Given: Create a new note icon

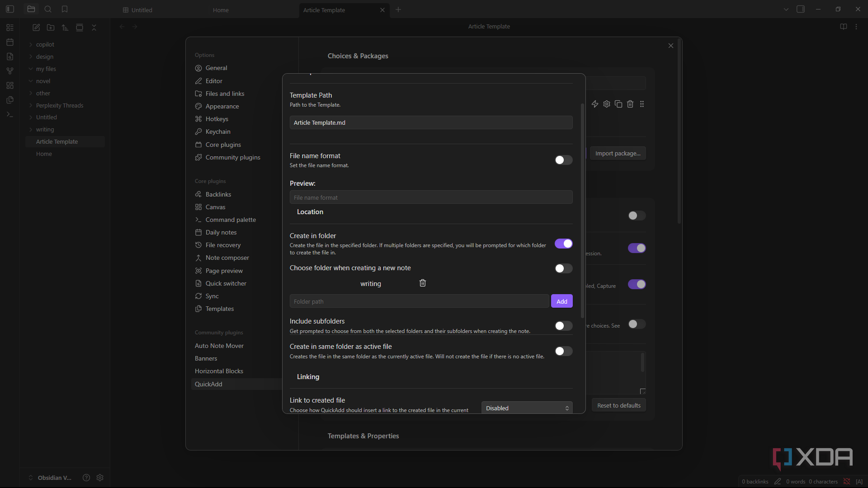Looking at the screenshot, I should pos(36,28).
